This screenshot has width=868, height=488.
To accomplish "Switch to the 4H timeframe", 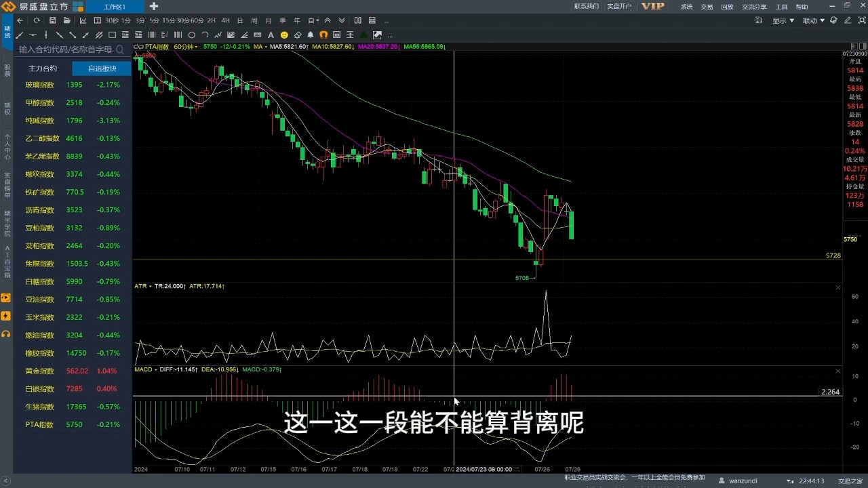I will [225, 20].
